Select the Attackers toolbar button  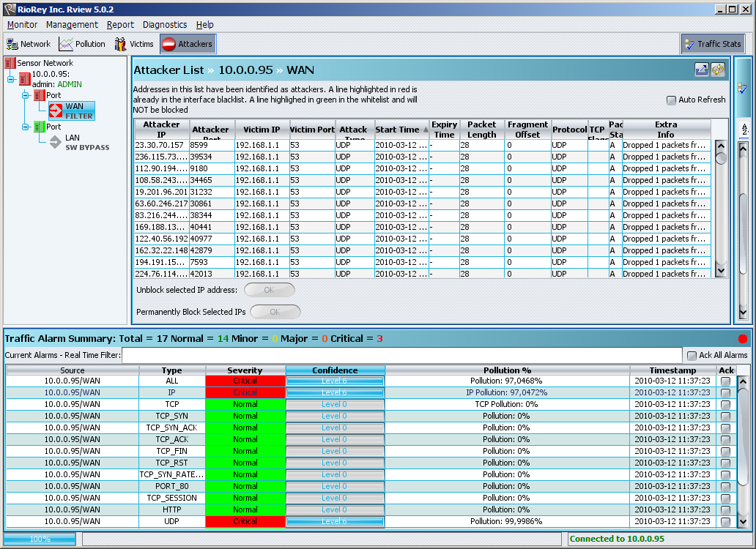coord(188,44)
